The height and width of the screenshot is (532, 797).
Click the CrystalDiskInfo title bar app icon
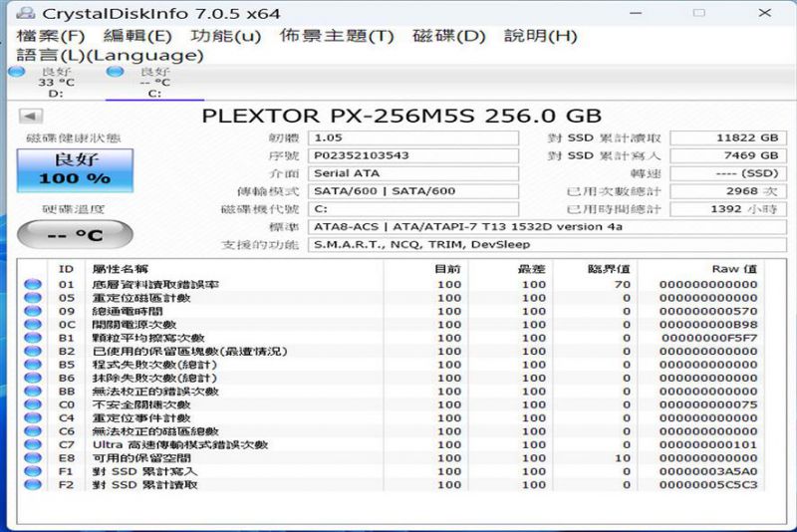pos(26,13)
